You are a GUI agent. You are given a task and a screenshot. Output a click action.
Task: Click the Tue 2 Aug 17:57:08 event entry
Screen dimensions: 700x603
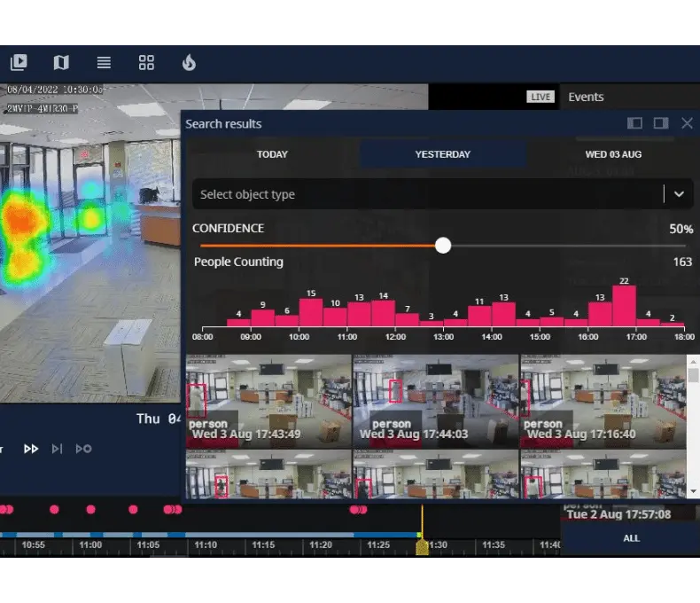click(618, 514)
